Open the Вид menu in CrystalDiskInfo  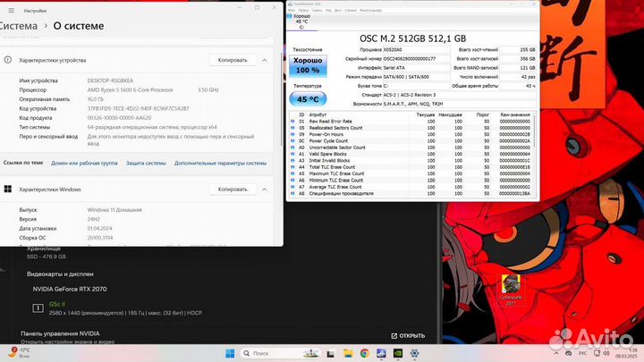(x=328, y=10)
